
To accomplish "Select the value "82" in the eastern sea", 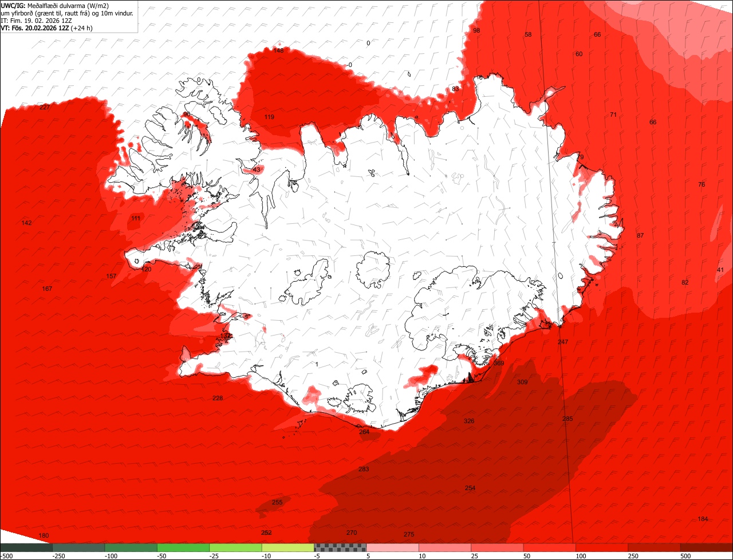I will click(685, 282).
